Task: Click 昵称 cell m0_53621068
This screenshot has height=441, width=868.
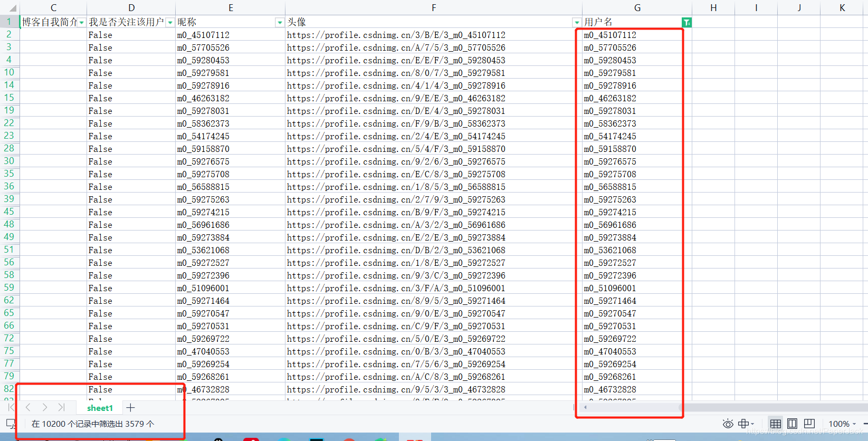Action: [230, 250]
